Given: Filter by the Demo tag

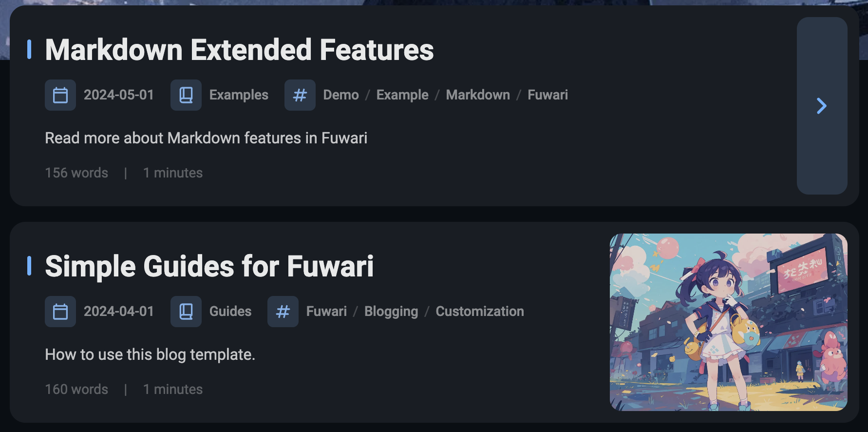Looking at the screenshot, I should click(341, 95).
